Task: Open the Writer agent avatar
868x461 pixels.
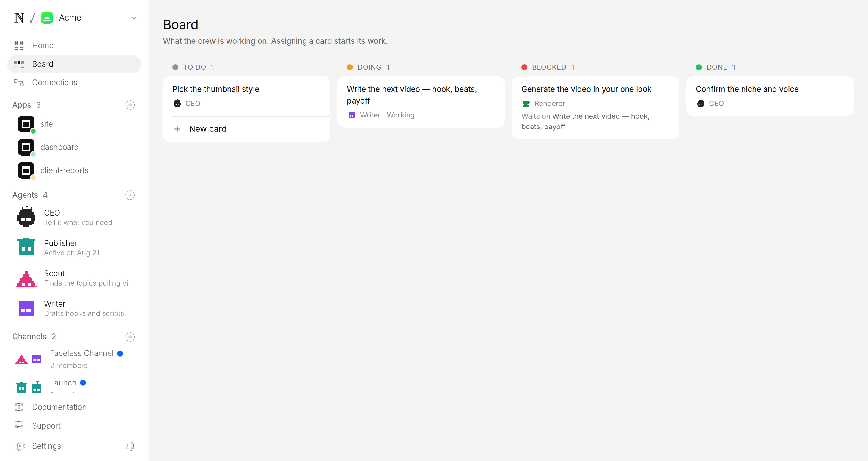Action: (26, 308)
